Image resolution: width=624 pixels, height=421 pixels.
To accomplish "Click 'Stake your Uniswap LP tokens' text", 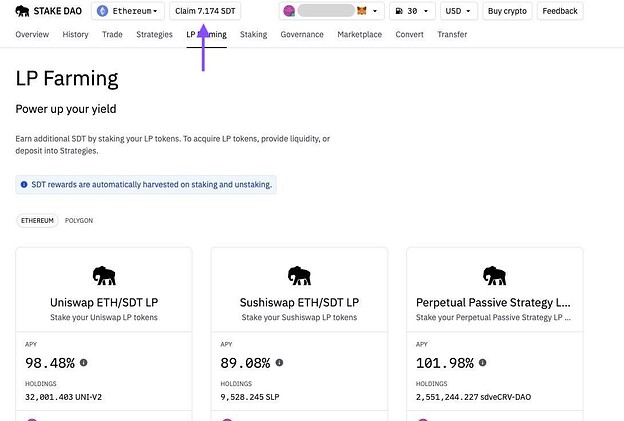I will point(104,317).
